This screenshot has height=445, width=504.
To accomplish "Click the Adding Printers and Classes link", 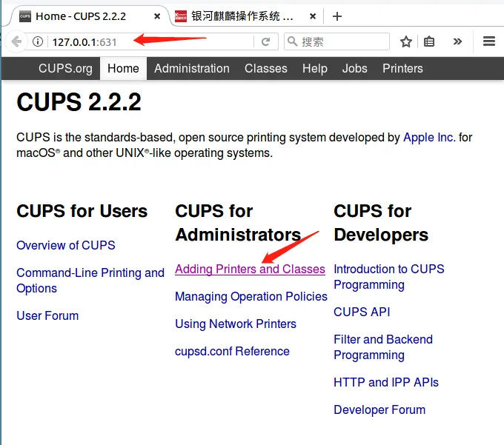I will (x=250, y=269).
